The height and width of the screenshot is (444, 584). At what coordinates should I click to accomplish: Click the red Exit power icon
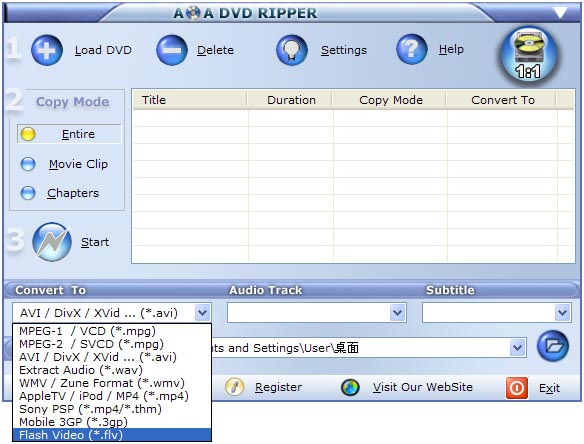point(517,388)
